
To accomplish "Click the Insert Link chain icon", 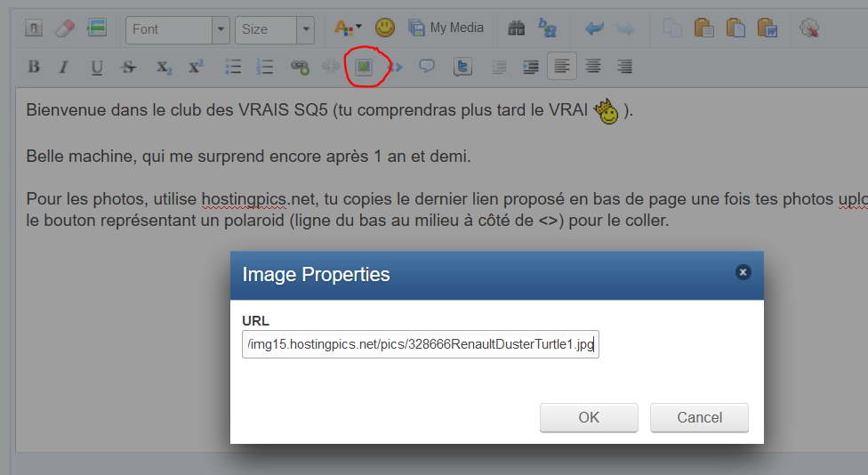I will (x=300, y=67).
